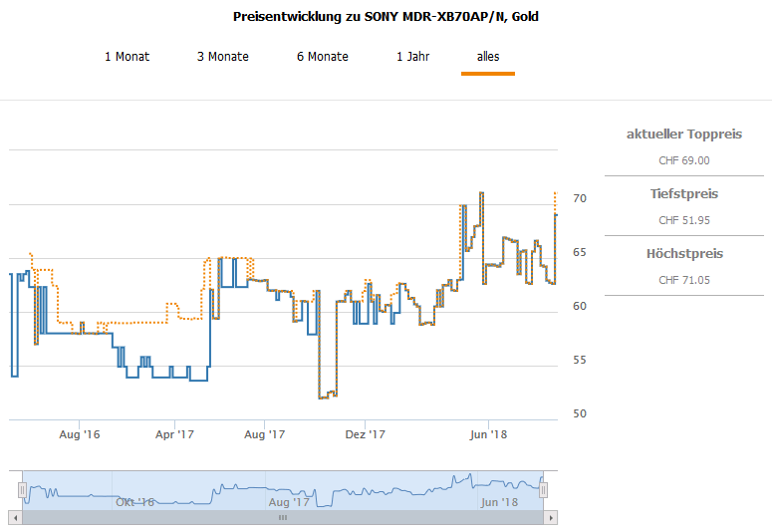Click the Aug '17 label in the navigator
The width and height of the screenshot is (775, 532).
[290, 502]
